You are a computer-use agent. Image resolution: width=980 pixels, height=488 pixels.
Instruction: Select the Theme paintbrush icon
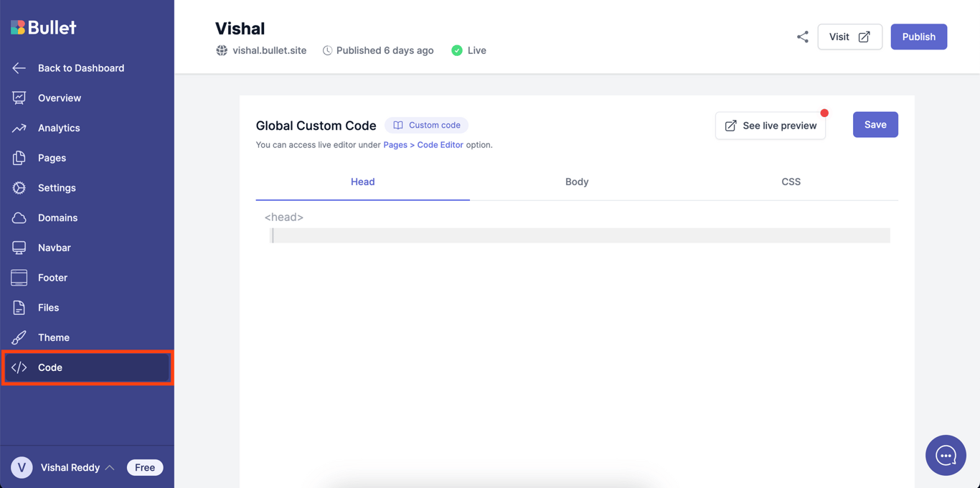[19, 337]
